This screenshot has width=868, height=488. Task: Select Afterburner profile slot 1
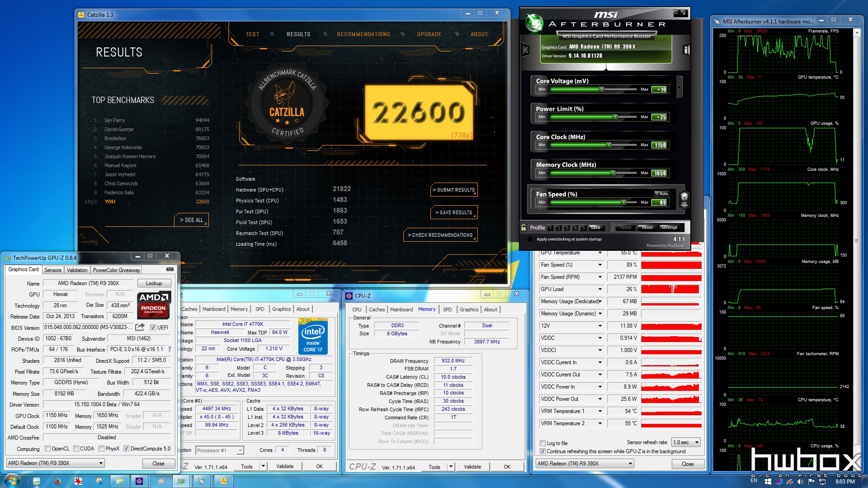pyautogui.click(x=551, y=228)
